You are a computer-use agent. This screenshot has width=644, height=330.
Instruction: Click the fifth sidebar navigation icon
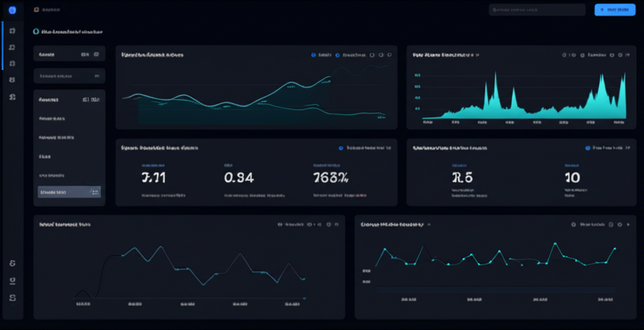point(12,96)
